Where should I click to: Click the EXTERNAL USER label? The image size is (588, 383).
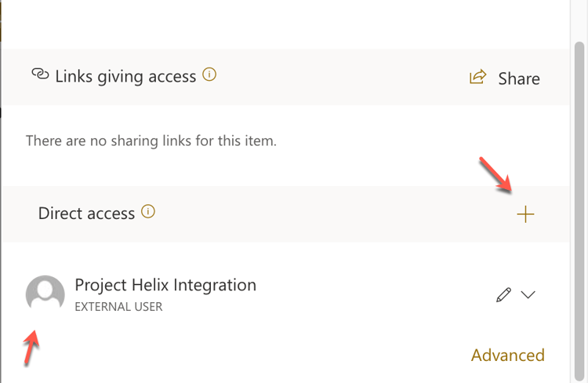point(118,307)
